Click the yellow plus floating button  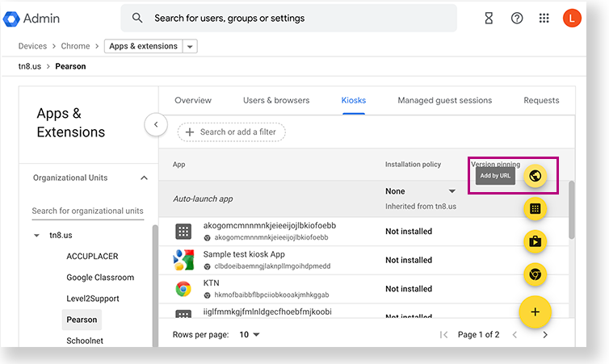coord(535,311)
